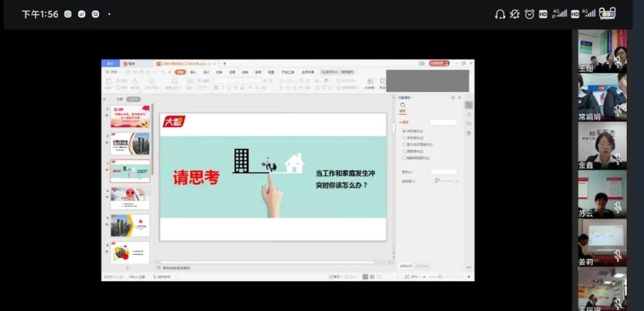Click the top icon in right sidebar strip
644x311 pixels.
pyautogui.click(x=469, y=105)
